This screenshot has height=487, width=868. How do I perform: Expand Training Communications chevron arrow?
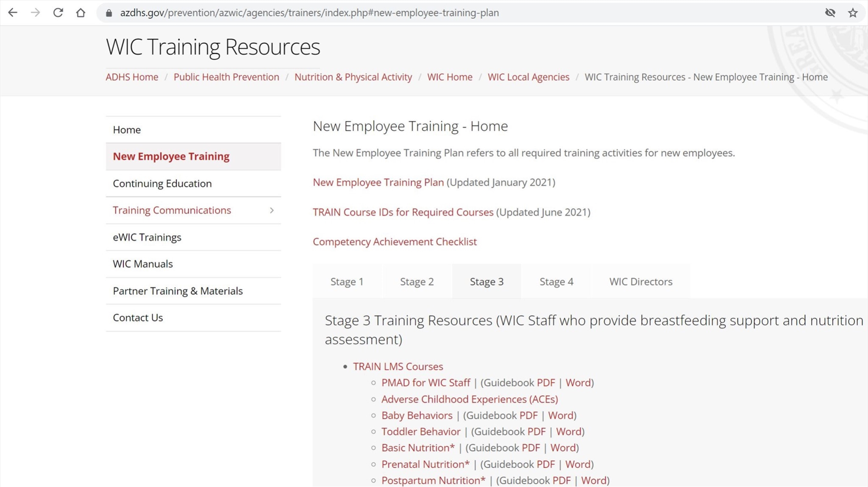(x=272, y=210)
